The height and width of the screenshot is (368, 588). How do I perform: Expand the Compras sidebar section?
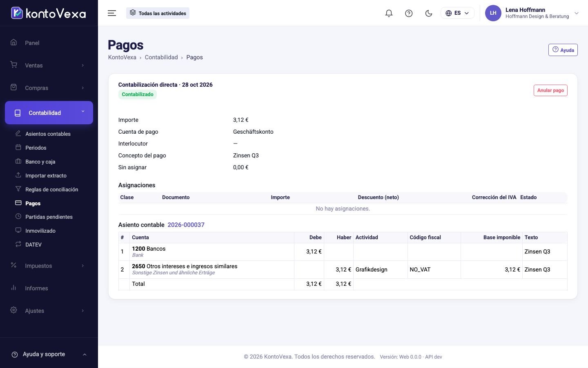(49, 88)
